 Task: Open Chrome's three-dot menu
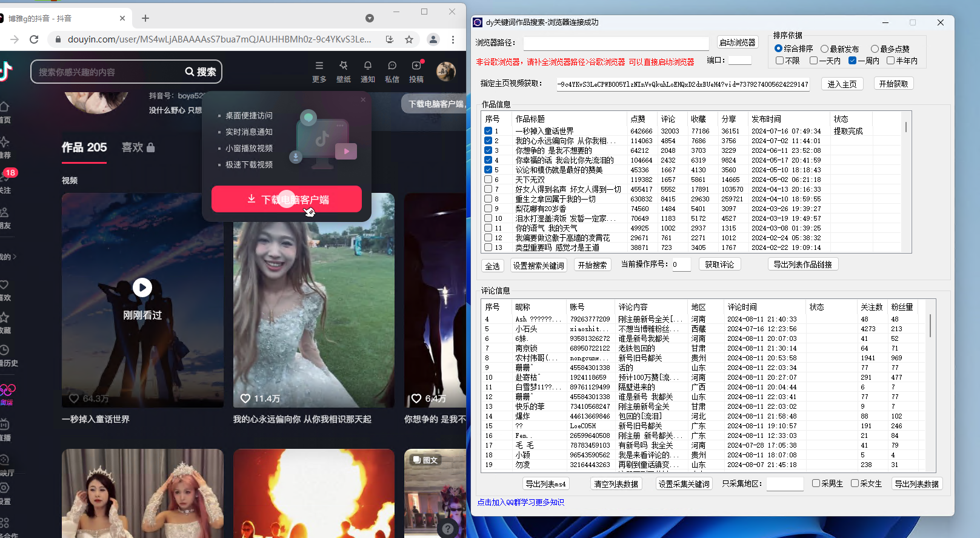point(453,39)
